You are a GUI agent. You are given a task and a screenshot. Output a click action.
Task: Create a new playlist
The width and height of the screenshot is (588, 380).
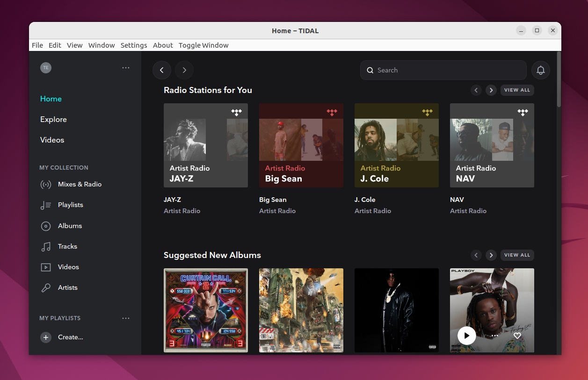pos(61,337)
